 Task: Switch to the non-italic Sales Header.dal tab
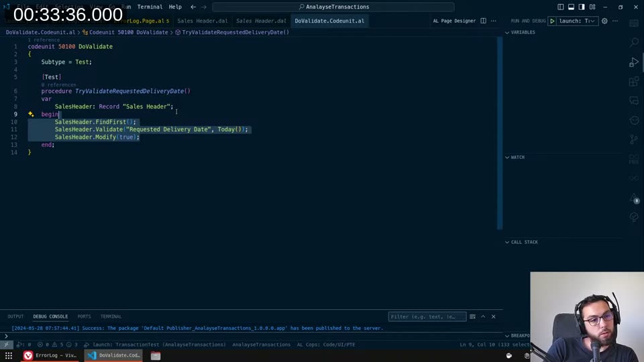(203, 21)
